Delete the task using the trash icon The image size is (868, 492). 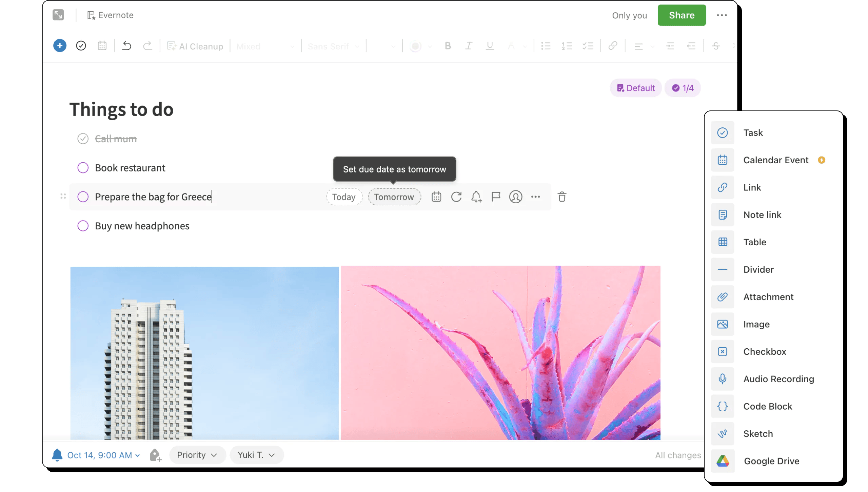pyautogui.click(x=562, y=197)
